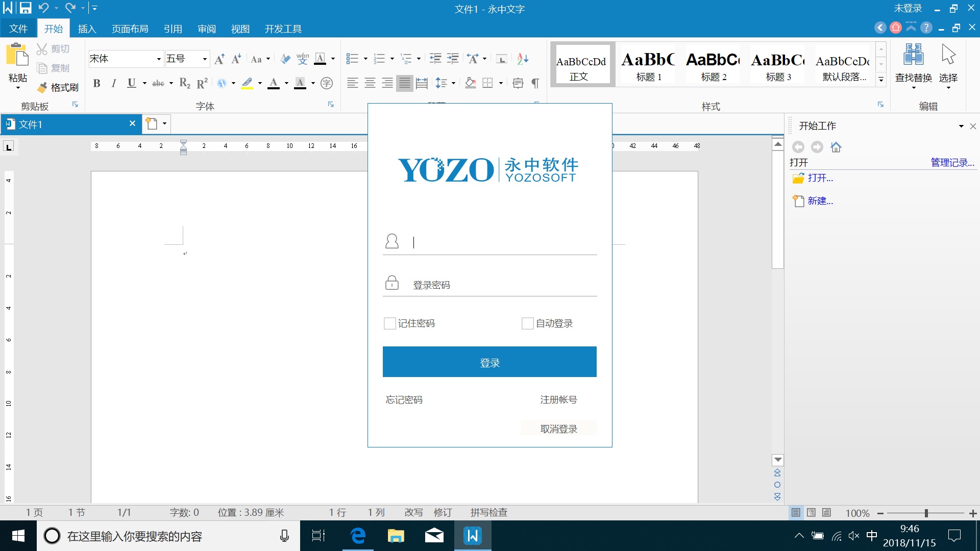The height and width of the screenshot is (551, 980).
Task: Toggle Underline formatting
Action: click(x=132, y=83)
